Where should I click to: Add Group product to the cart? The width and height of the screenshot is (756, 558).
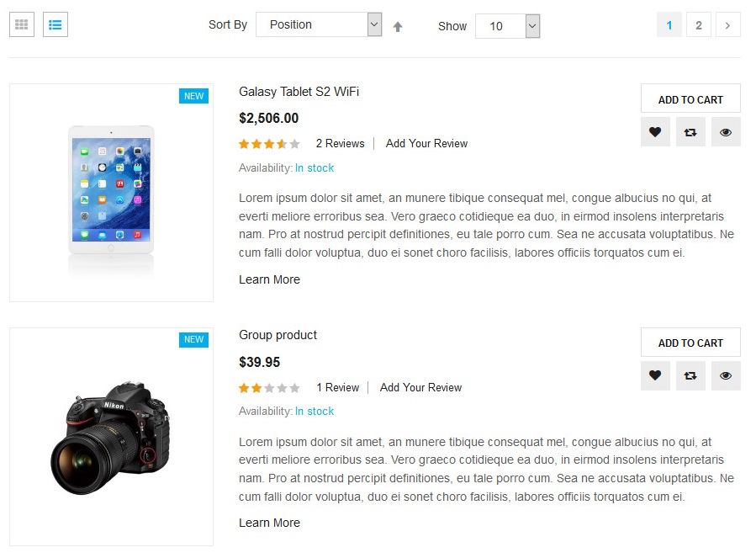point(690,343)
